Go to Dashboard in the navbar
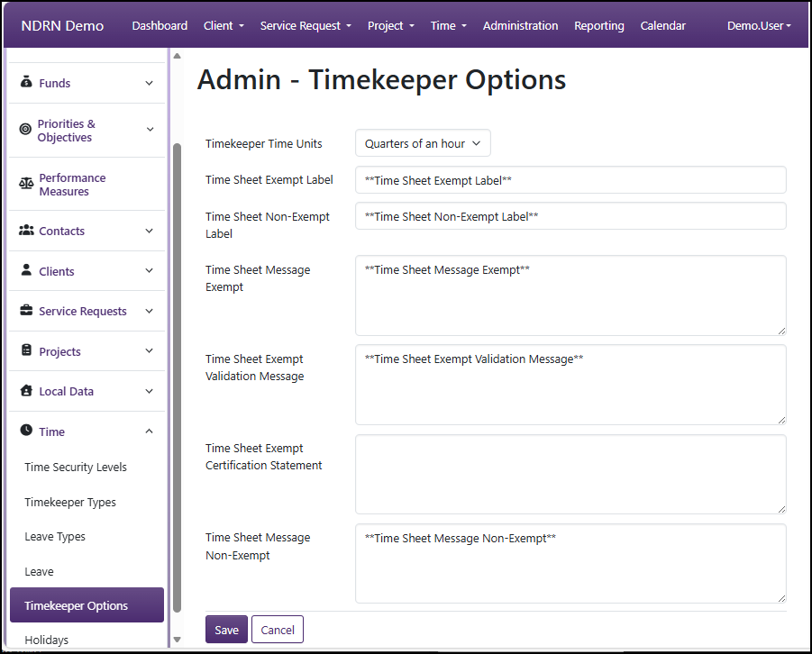812x654 pixels. pyautogui.click(x=160, y=26)
